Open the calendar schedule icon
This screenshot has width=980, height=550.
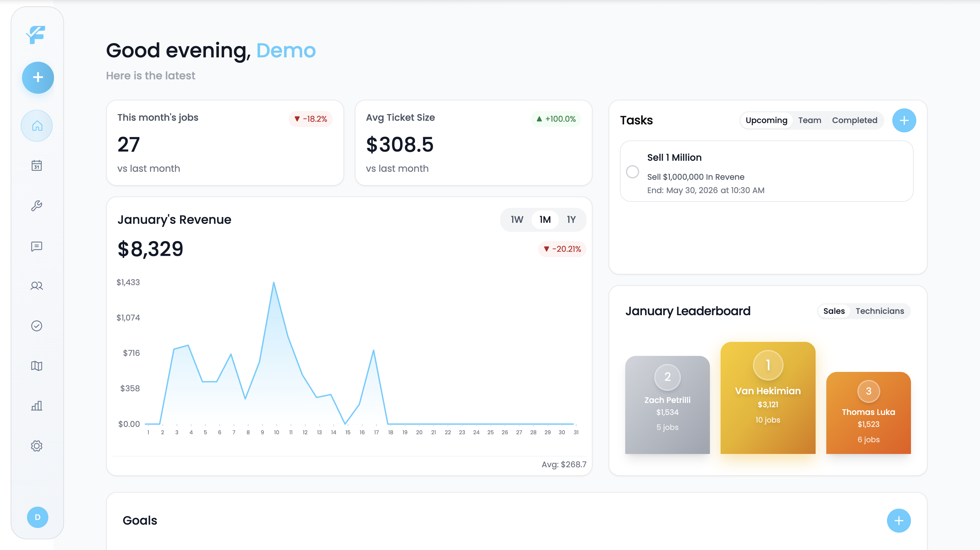[x=37, y=165]
